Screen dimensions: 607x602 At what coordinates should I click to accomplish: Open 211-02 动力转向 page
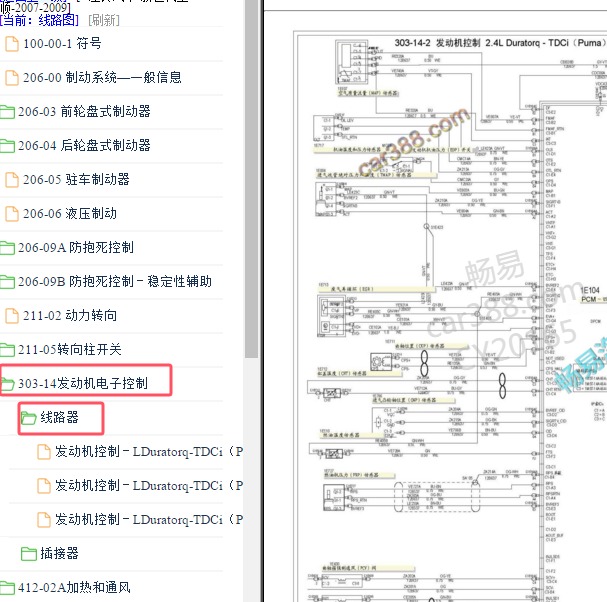click(70, 316)
